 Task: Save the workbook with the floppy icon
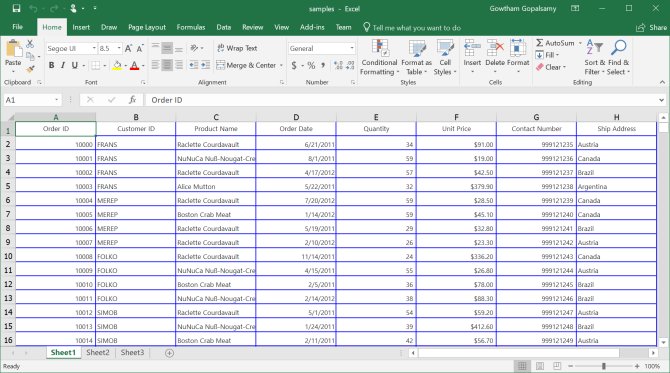pyautogui.click(x=16, y=9)
